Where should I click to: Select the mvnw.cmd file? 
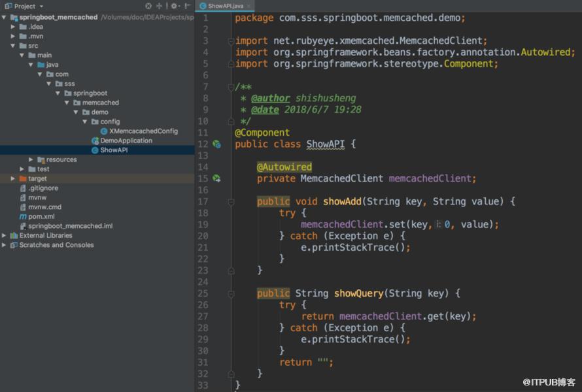pyautogui.click(x=45, y=207)
